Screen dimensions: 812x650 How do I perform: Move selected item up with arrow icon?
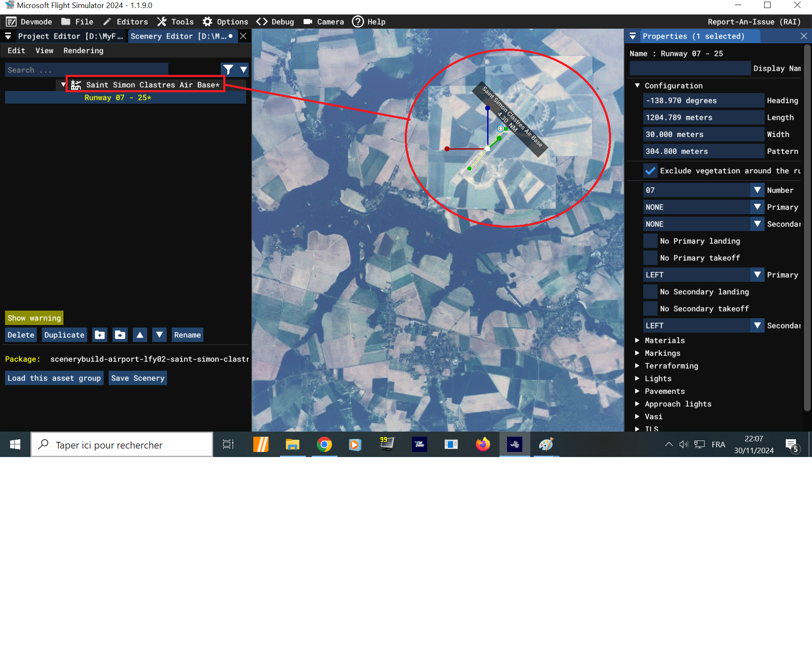pos(140,335)
